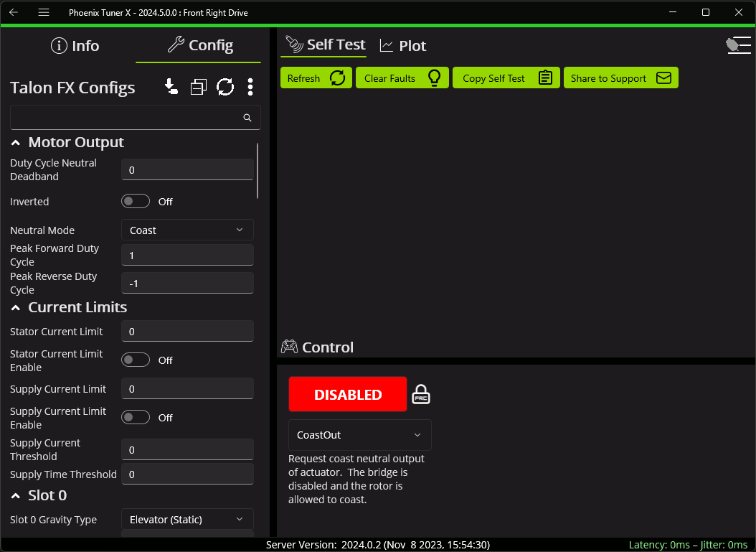The image size is (756, 552).
Task: Enable the Supply Current Limit switch
Action: click(x=136, y=417)
